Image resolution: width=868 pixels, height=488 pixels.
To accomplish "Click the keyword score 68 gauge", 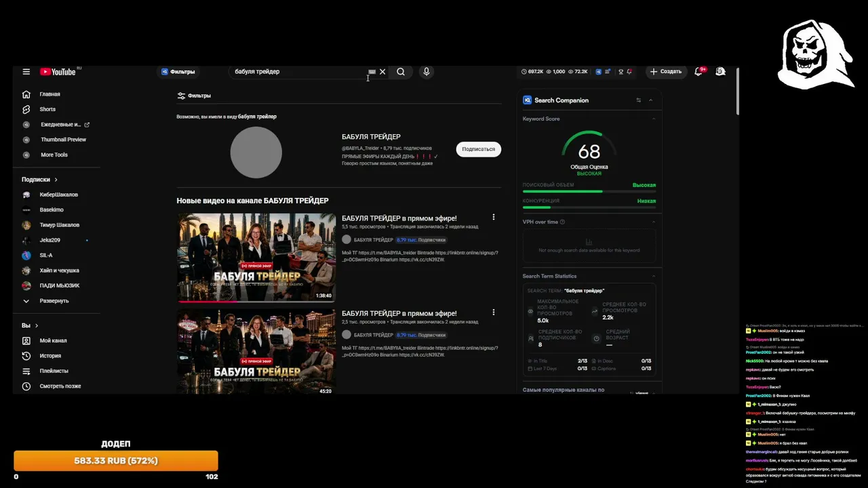I will [589, 148].
